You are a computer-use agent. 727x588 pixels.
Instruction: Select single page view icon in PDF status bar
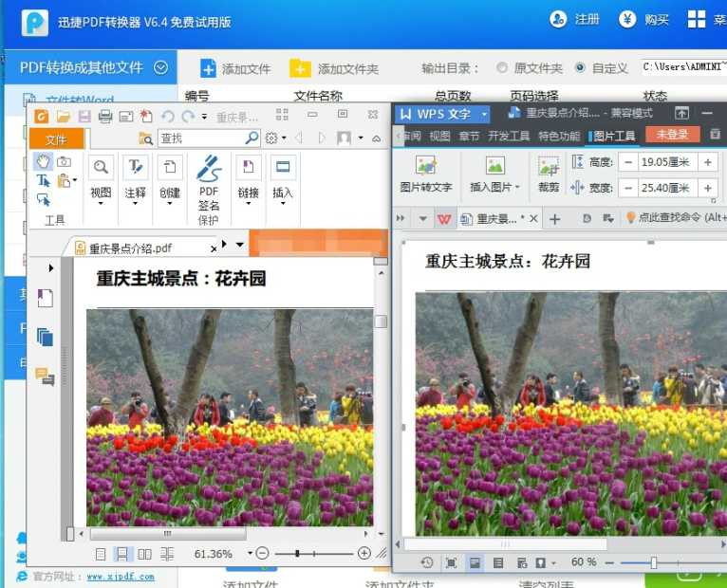[101, 554]
